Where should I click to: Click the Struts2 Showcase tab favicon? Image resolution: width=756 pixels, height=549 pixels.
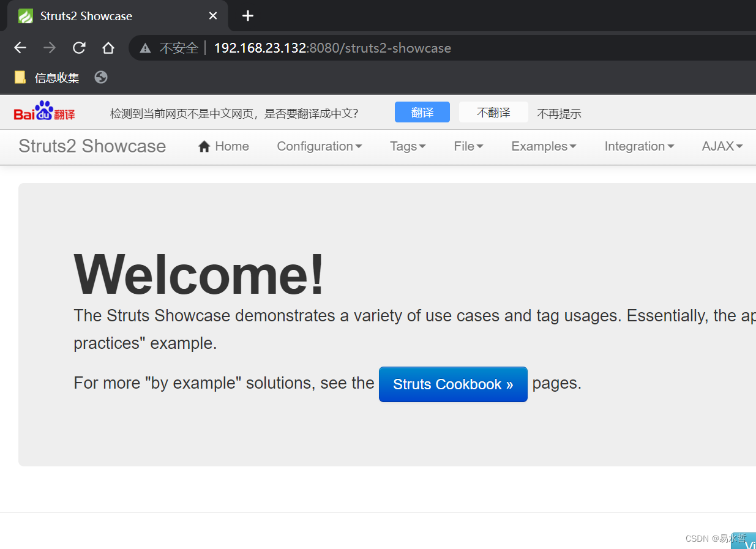click(x=26, y=16)
